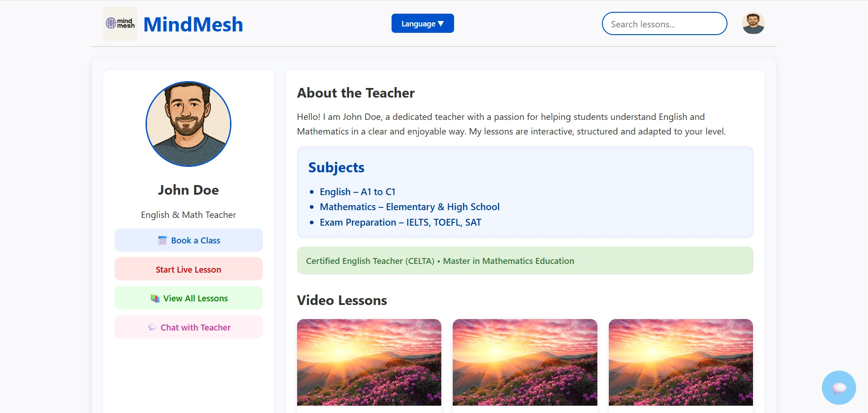Click the calendar icon on Book a Class
Viewport: 868px width, 413px height.
(162, 240)
